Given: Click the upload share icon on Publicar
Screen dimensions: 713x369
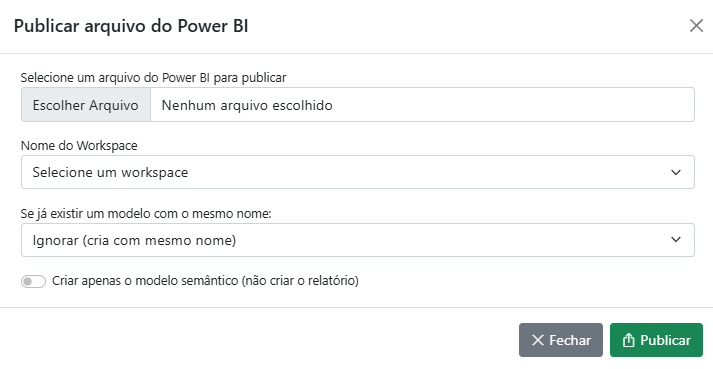Looking at the screenshot, I should pyautogui.click(x=628, y=340).
